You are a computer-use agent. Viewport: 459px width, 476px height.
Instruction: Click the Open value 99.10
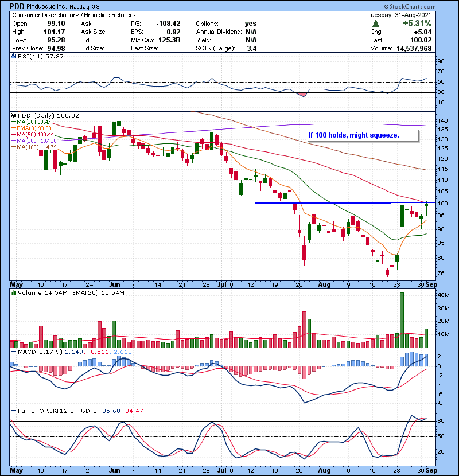click(56, 24)
